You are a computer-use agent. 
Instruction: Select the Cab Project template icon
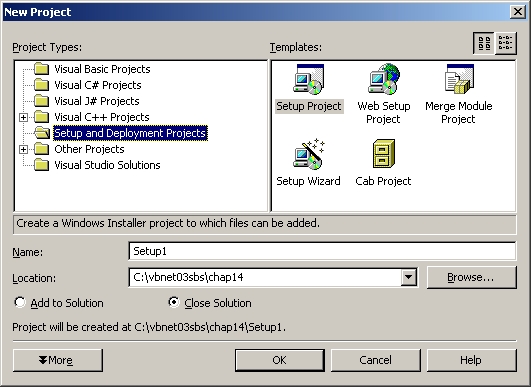point(384,154)
